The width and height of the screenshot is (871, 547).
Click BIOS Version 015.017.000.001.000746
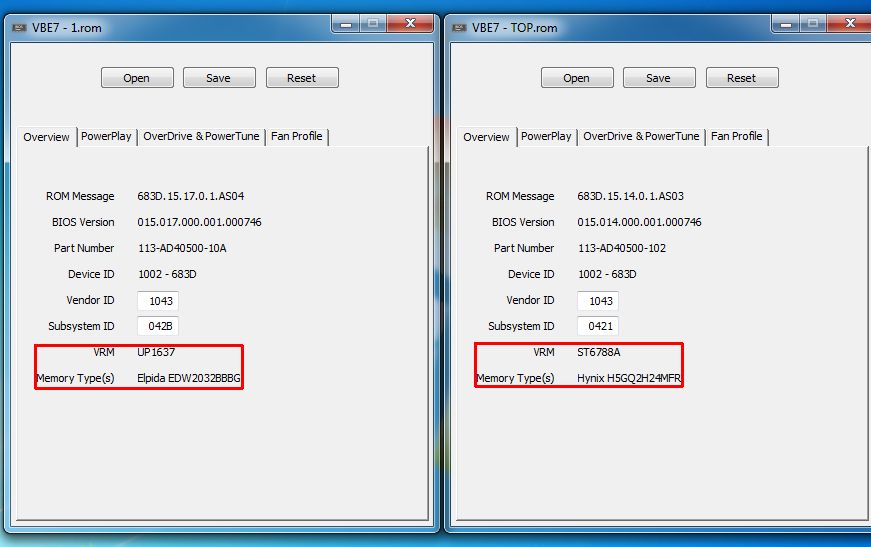coord(199,222)
